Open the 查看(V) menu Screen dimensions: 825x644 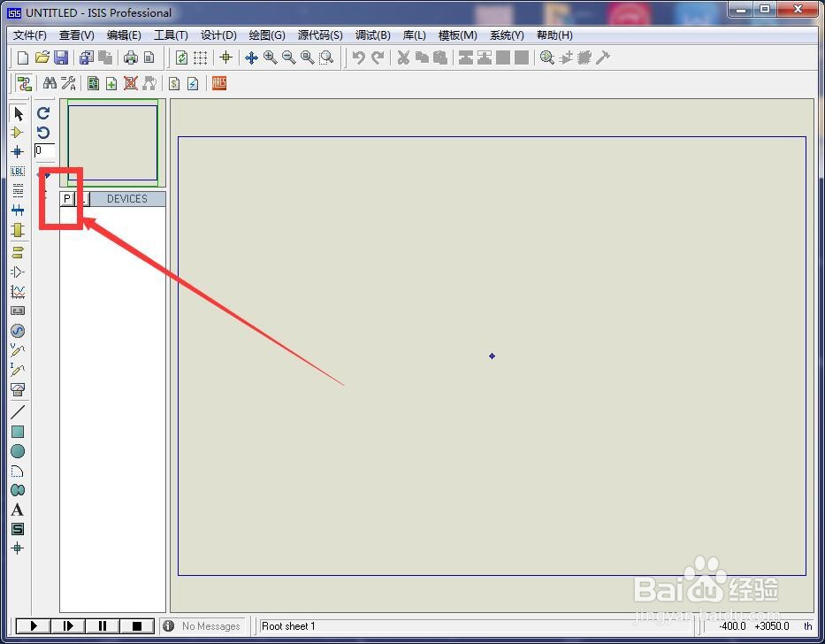[76, 35]
